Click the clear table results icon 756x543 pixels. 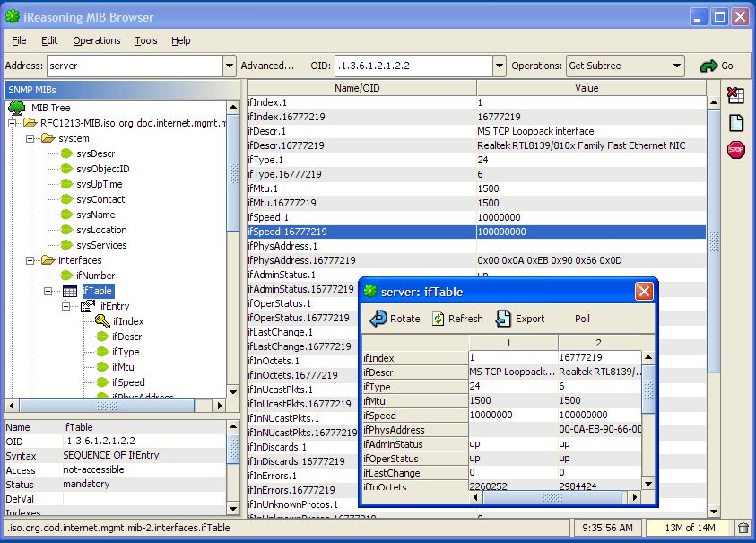pyautogui.click(x=735, y=95)
